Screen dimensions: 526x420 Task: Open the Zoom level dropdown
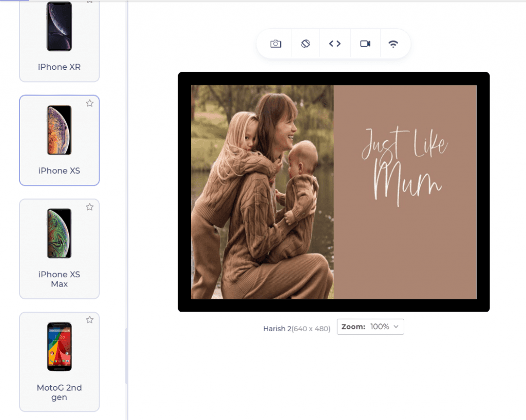[x=370, y=327]
